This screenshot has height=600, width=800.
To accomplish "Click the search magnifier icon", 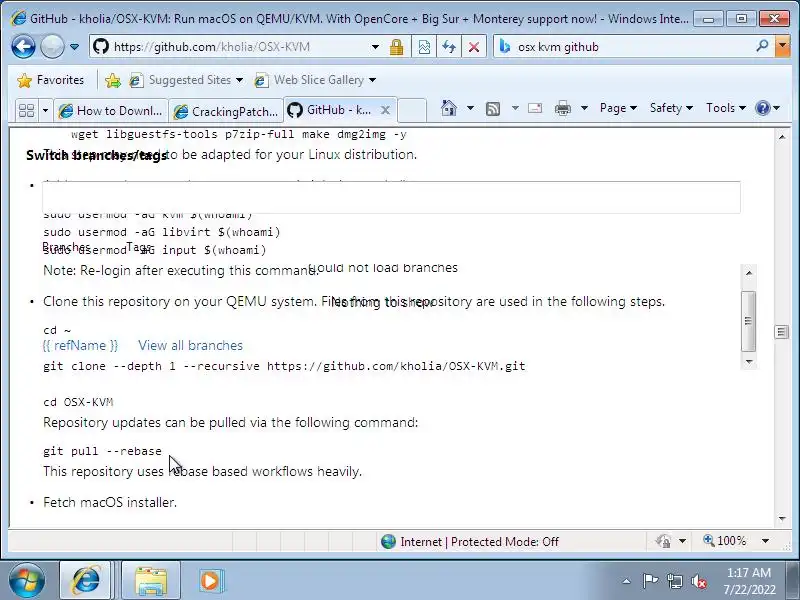I will [x=762, y=46].
